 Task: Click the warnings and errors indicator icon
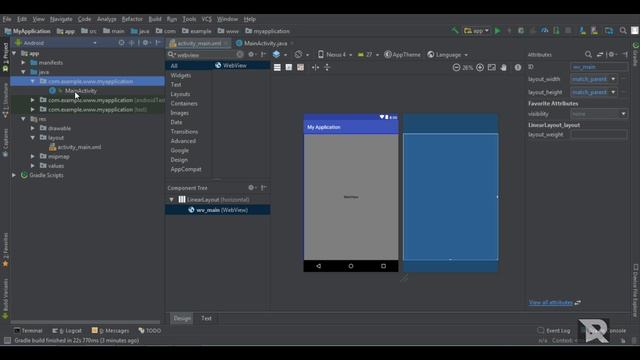pos(518,67)
